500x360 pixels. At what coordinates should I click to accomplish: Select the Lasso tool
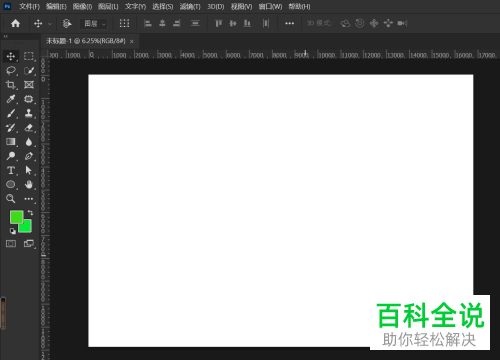point(11,70)
